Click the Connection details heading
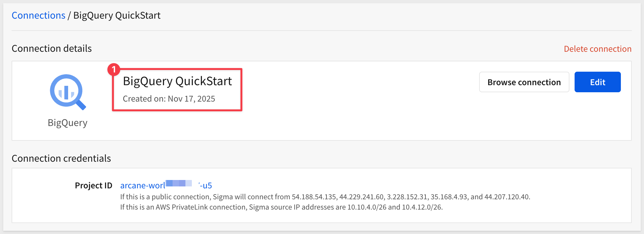 [52, 49]
